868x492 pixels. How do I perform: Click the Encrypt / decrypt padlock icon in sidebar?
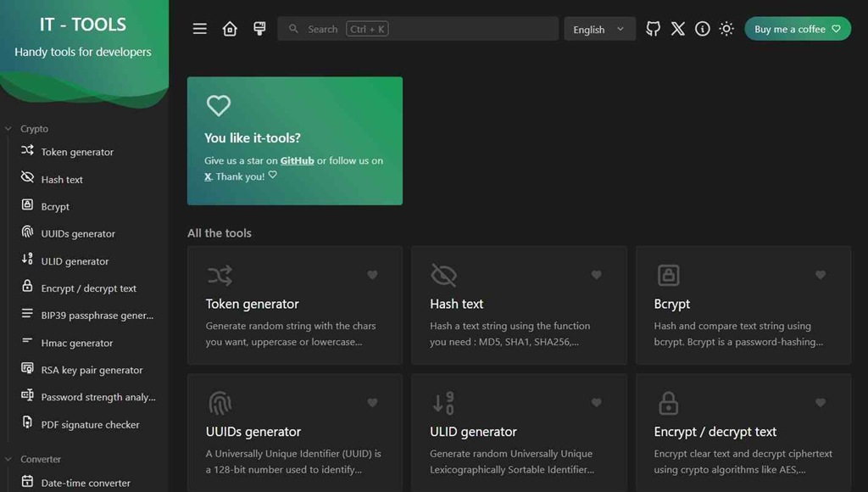27,286
